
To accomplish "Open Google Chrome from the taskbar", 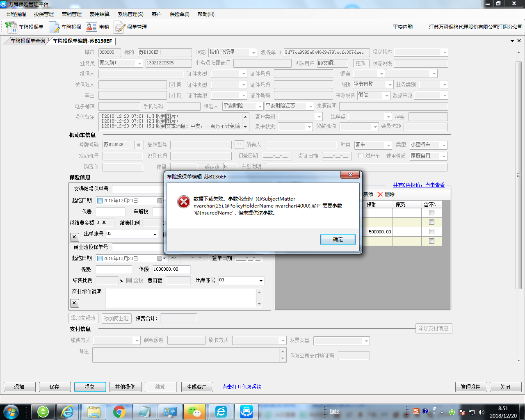I will click(119, 412).
